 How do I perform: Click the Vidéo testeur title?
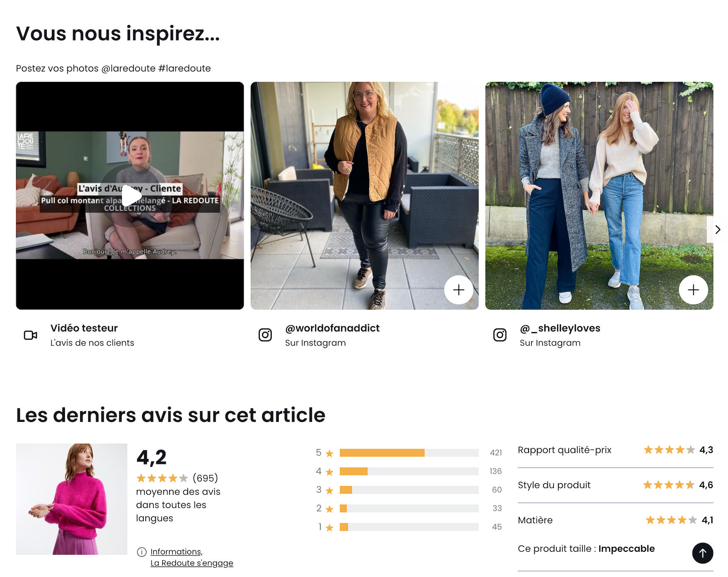point(84,328)
